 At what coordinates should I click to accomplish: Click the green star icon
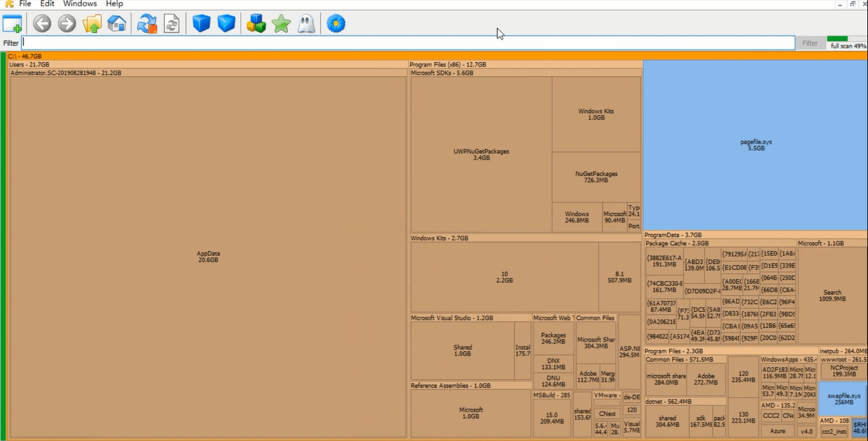coord(281,24)
